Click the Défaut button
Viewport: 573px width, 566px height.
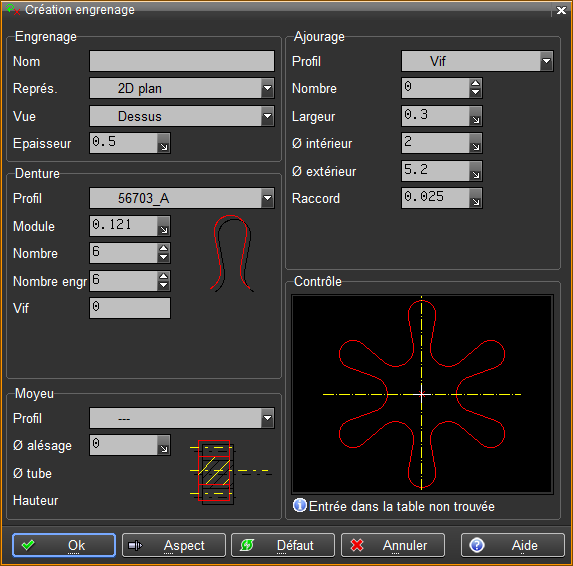click(x=283, y=545)
